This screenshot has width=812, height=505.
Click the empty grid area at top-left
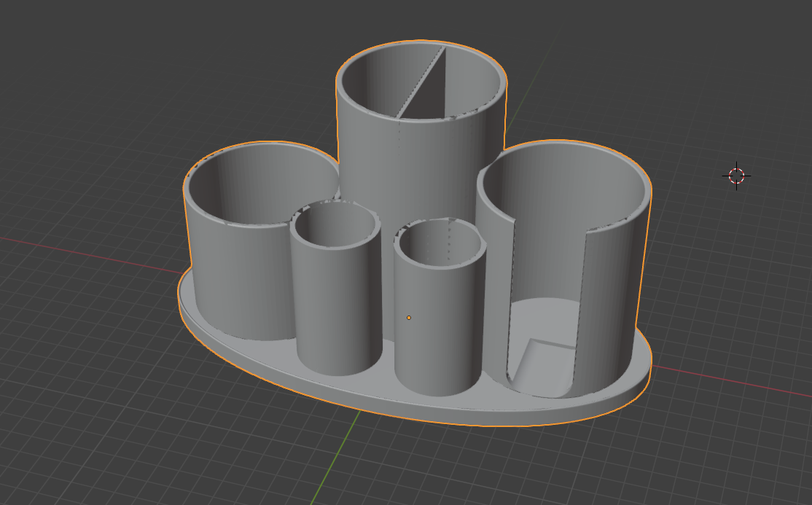click(x=104, y=78)
